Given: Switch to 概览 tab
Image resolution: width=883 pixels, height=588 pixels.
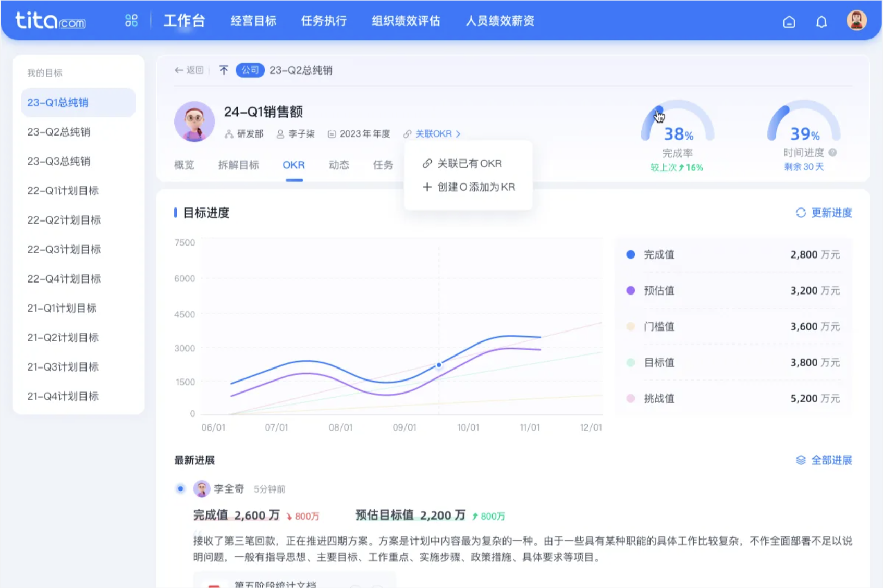Looking at the screenshot, I should [184, 165].
